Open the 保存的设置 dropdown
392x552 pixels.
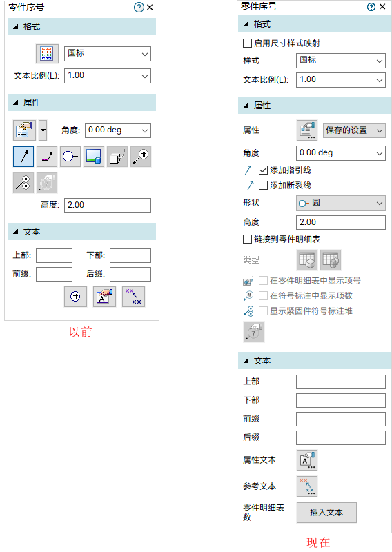click(x=354, y=130)
